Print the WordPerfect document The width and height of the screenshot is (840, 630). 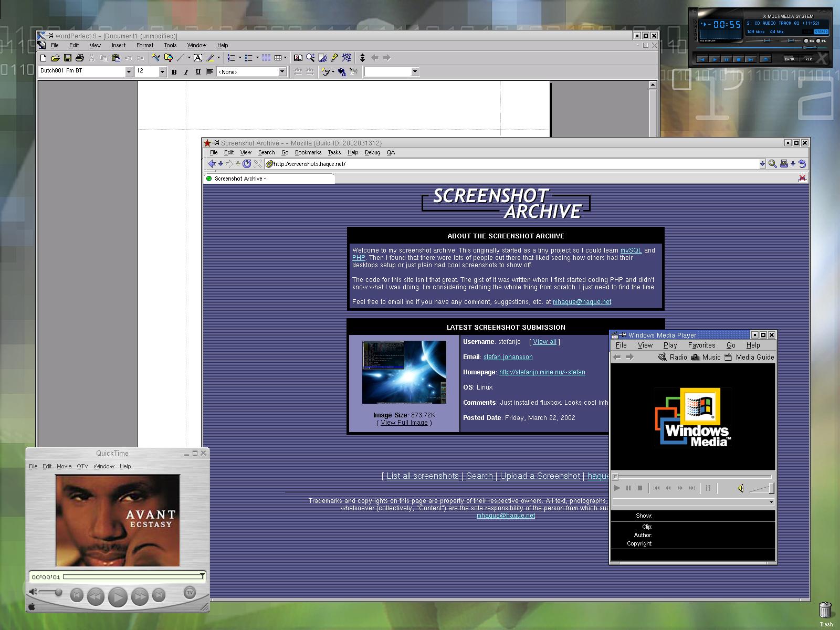coord(80,58)
